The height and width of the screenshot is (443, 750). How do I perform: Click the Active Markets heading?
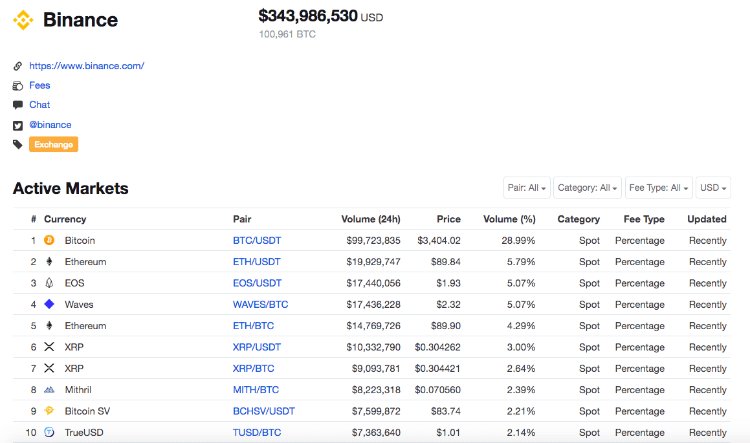[71, 188]
